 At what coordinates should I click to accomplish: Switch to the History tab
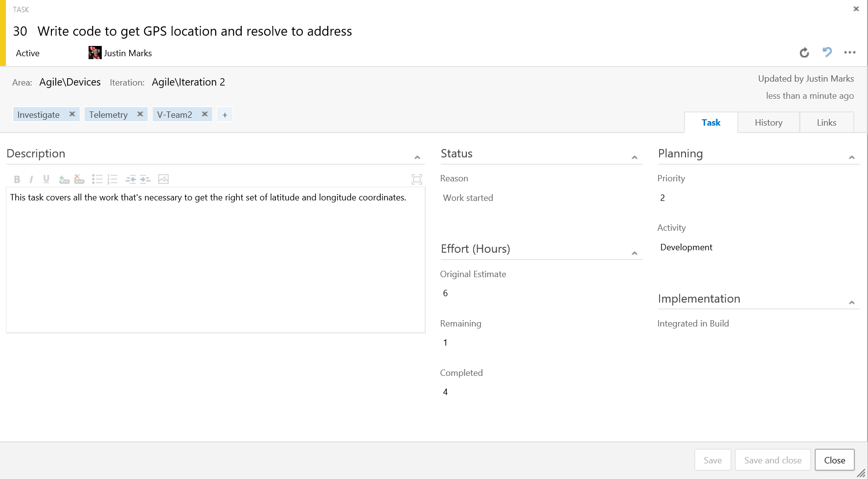[769, 123]
